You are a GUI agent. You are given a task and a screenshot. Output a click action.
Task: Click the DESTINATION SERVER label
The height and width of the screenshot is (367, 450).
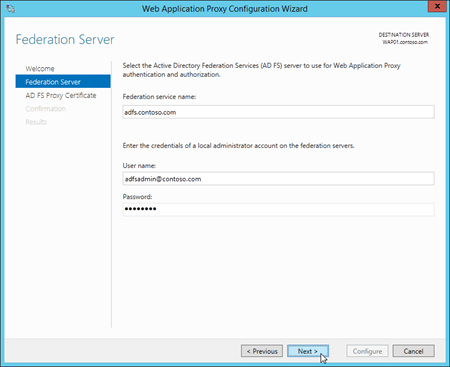[404, 35]
